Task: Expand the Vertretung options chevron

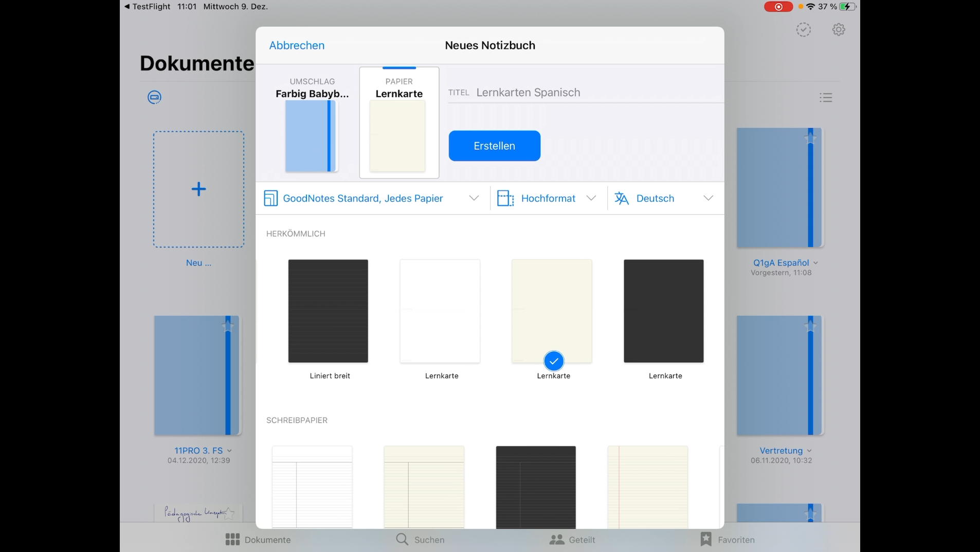Action: click(809, 451)
